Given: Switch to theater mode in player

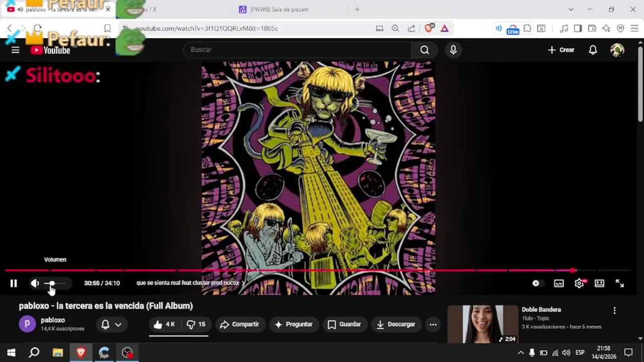Looking at the screenshot, I should pyautogui.click(x=599, y=284).
